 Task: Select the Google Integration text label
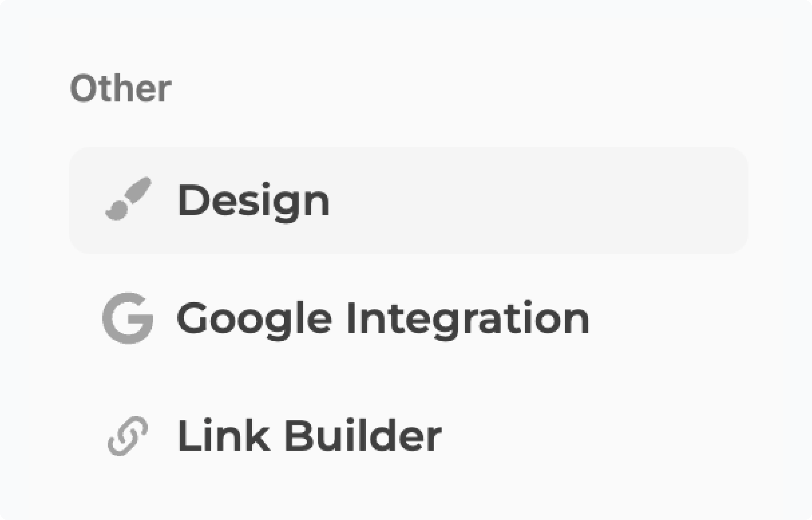click(382, 318)
